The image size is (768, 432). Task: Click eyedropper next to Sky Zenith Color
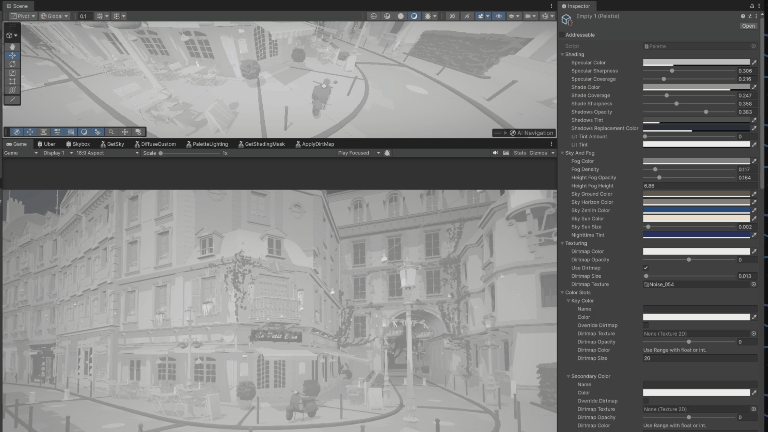tap(754, 211)
